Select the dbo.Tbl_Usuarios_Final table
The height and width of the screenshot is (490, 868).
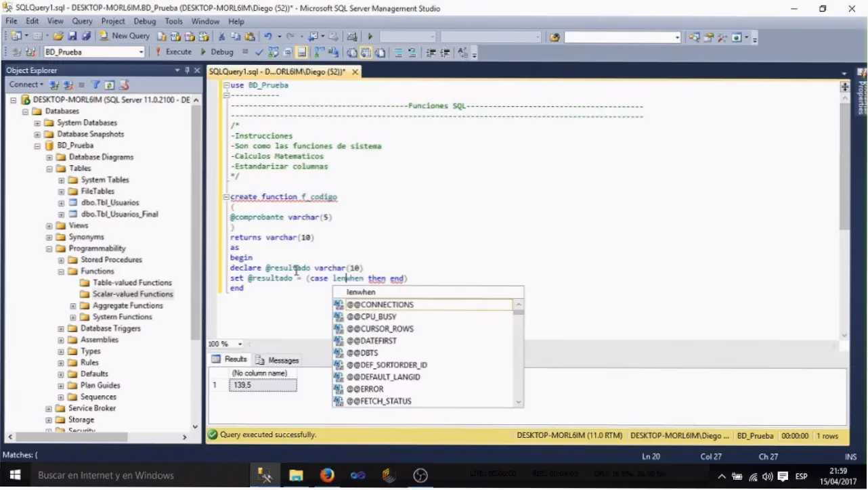pos(119,214)
